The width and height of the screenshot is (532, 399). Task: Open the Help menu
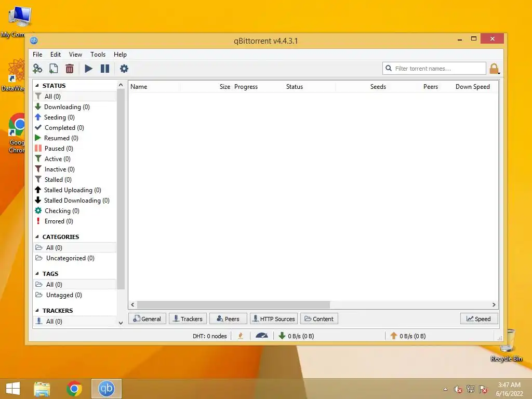tap(120, 54)
